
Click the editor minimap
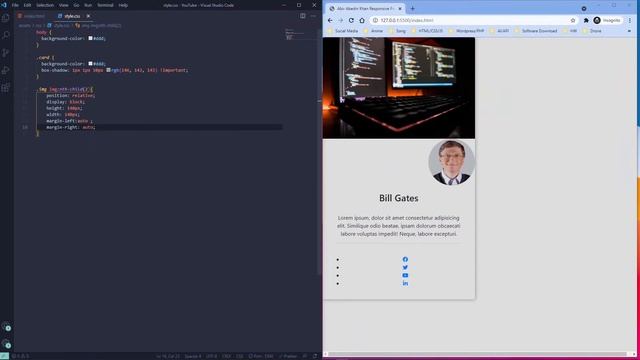click(x=295, y=35)
